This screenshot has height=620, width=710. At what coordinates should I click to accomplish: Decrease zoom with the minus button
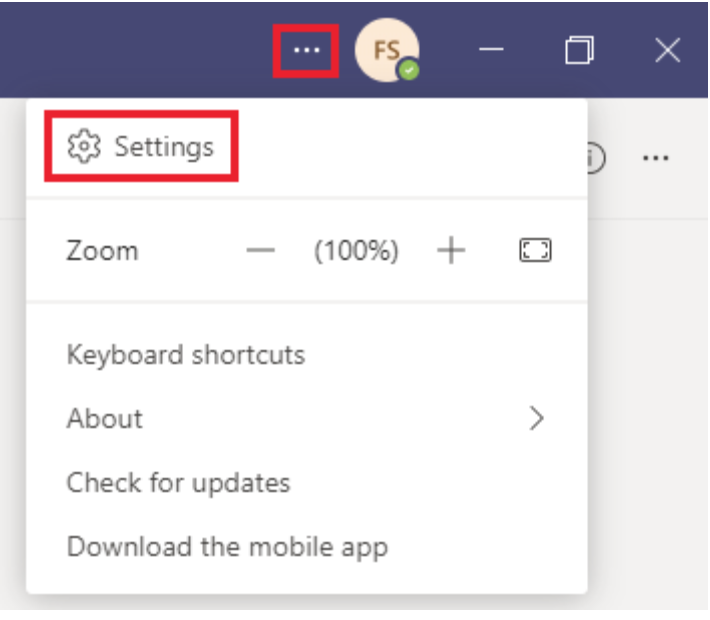click(260, 250)
